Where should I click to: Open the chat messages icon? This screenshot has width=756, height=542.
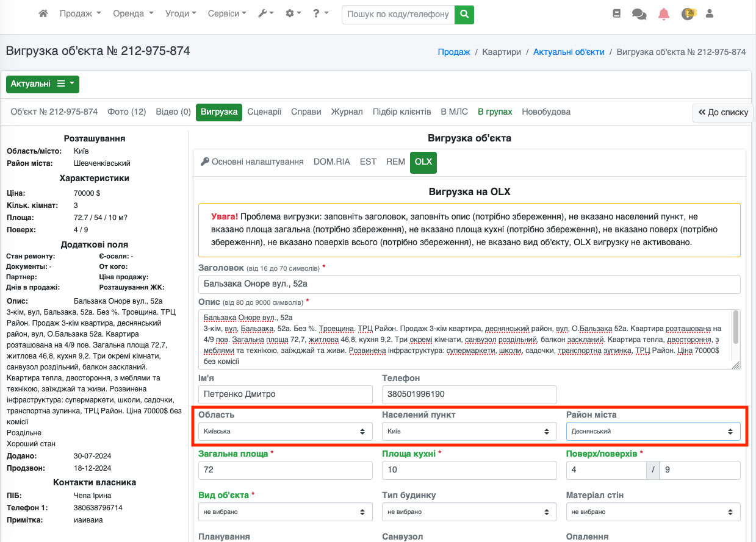[639, 14]
